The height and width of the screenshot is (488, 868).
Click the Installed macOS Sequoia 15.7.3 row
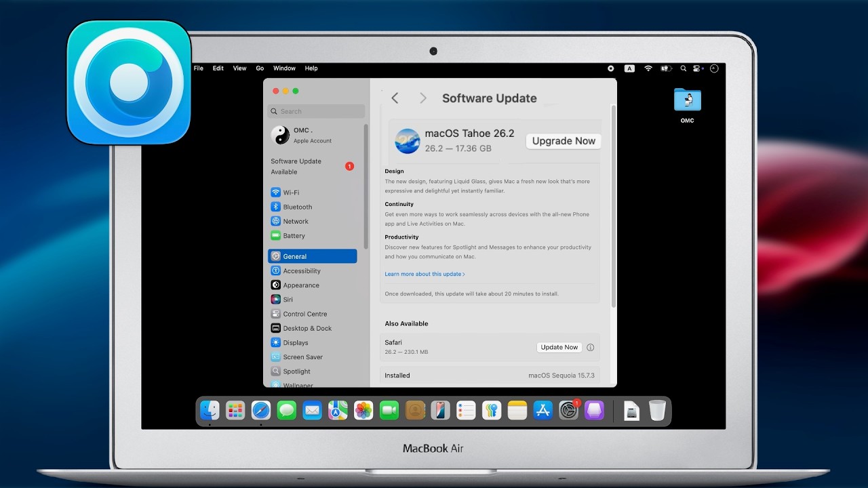[490, 375]
